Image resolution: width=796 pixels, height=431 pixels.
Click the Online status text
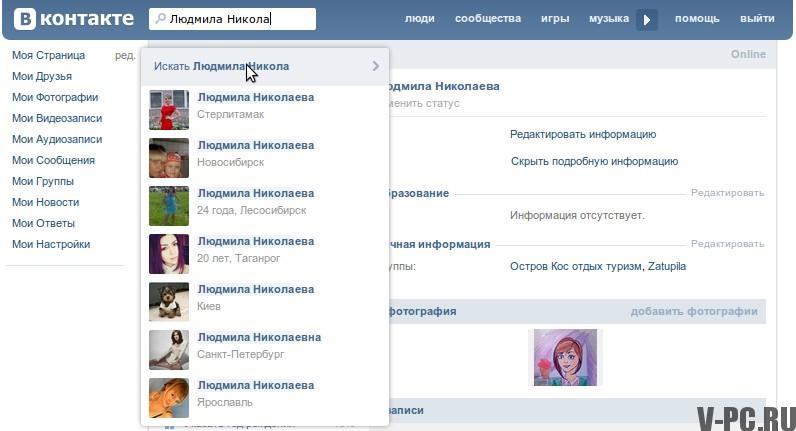pyautogui.click(x=748, y=54)
